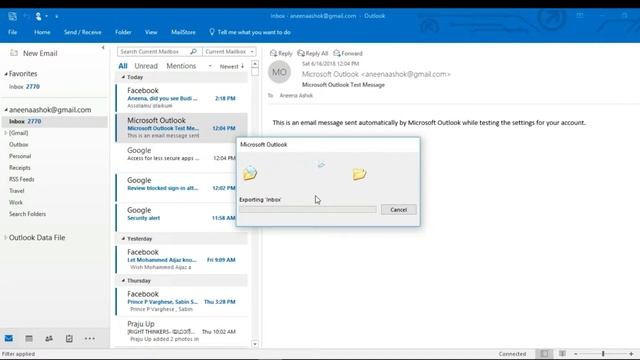The image size is (640, 360).
Task: Open the Folder ribbon tab
Action: [x=123, y=32]
